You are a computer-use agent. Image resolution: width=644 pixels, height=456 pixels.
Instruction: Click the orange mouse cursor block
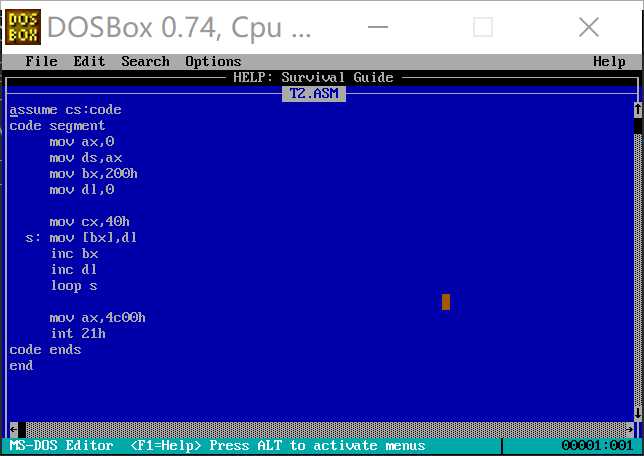tap(446, 302)
